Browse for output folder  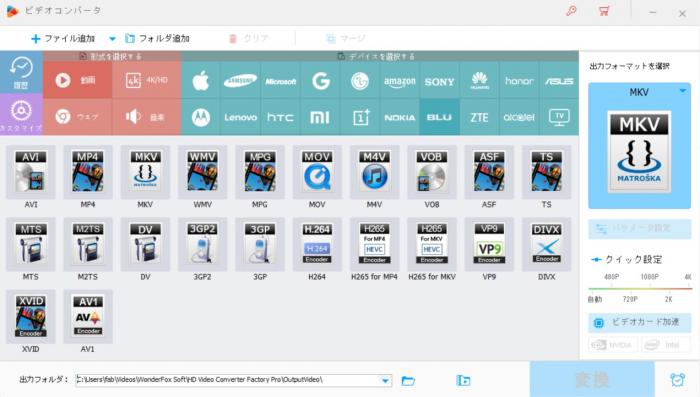(408, 380)
